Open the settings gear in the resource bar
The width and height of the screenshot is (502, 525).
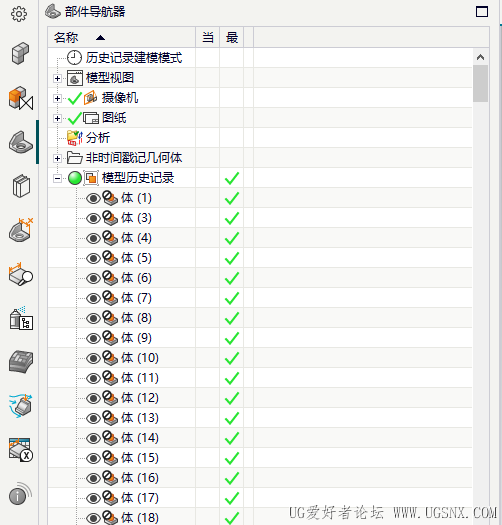[19, 14]
